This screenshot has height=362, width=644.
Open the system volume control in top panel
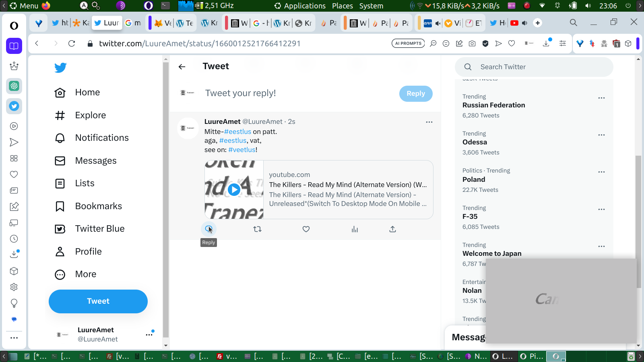click(588, 6)
